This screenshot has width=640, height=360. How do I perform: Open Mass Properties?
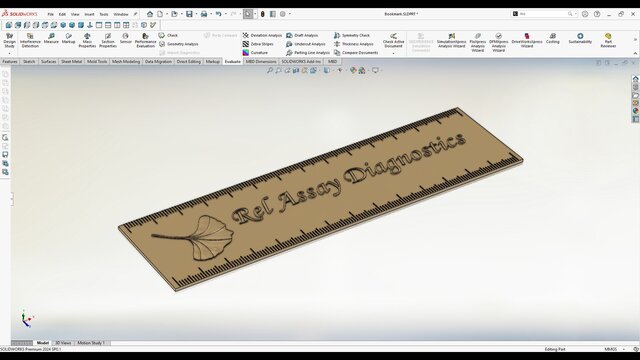(87, 40)
